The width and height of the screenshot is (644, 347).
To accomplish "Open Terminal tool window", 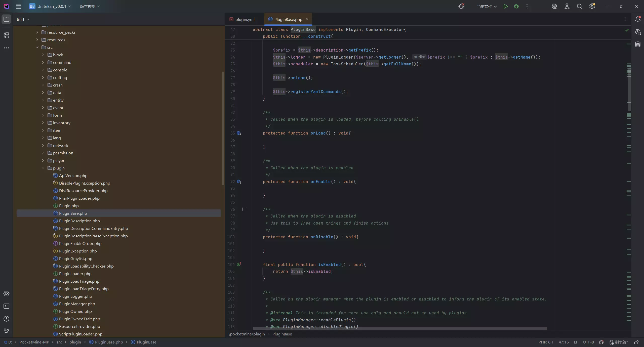I will coord(6,306).
